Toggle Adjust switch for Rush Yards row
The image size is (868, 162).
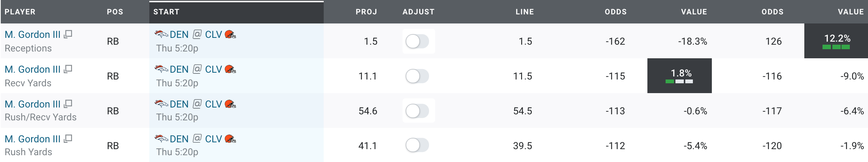[417, 146]
